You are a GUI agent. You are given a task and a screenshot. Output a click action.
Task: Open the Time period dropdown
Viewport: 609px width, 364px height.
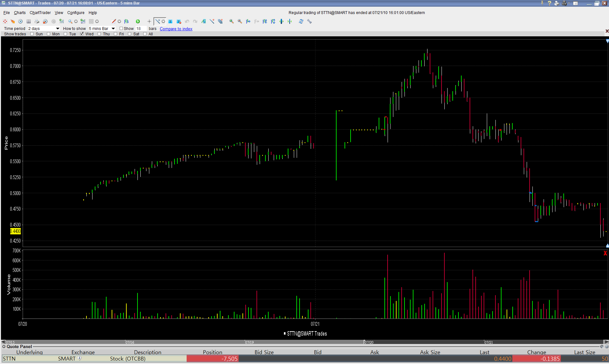click(x=57, y=29)
